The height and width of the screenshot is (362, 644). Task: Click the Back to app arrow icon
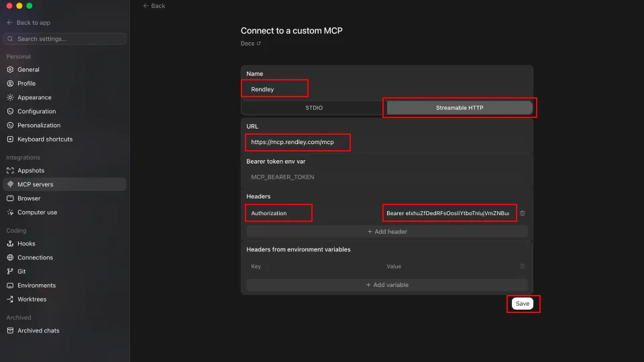pyautogui.click(x=10, y=23)
